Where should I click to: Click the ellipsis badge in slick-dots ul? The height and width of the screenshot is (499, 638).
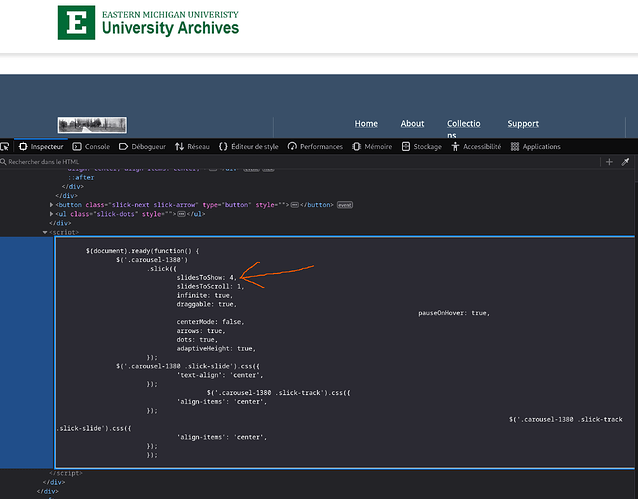click(181, 214)
